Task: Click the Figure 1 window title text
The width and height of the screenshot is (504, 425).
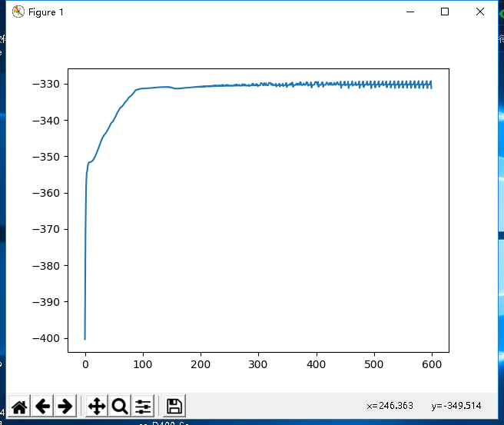Action: click(x=45, y=12)
